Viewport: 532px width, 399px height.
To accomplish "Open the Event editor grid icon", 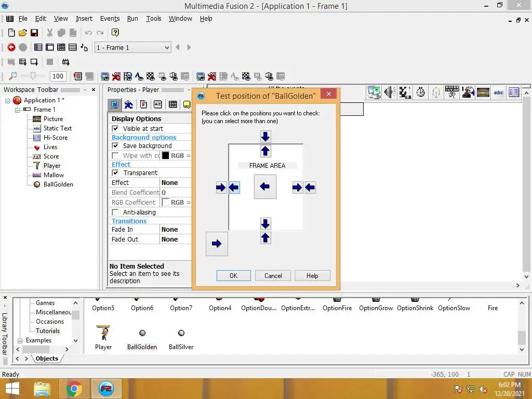I will tap(61, 47).
